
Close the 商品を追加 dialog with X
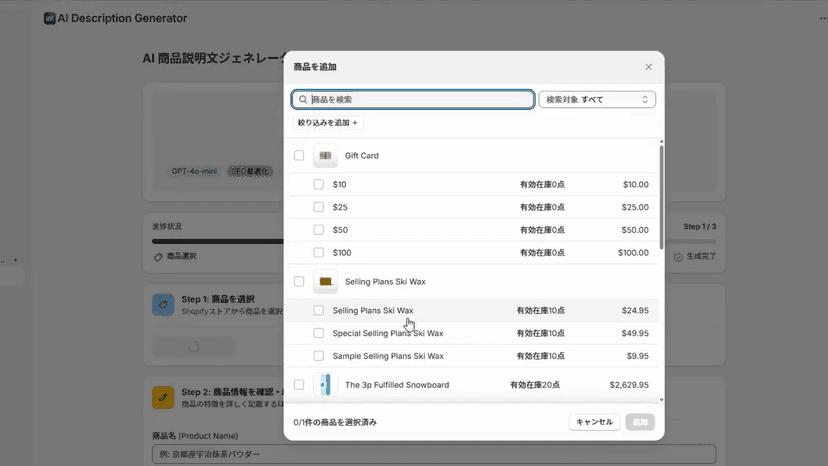click(x=648, y=67)
